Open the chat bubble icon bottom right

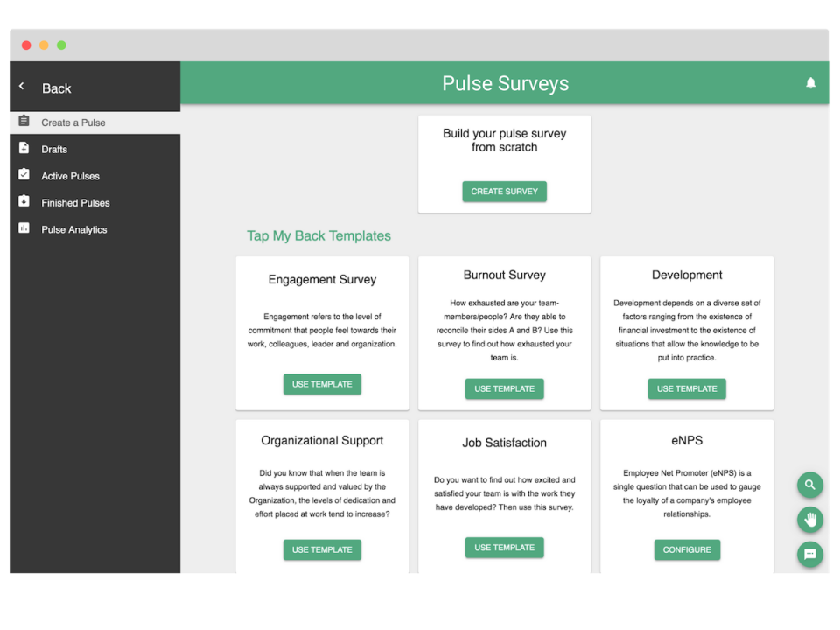(x=809, y=555)
